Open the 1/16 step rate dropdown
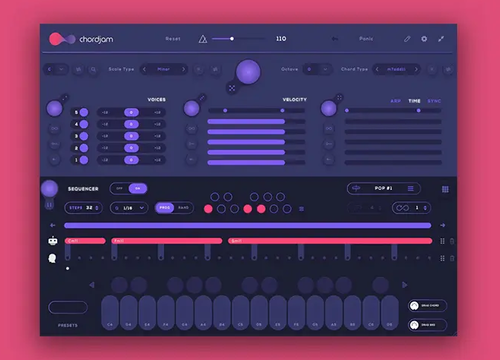 (129, 208)
